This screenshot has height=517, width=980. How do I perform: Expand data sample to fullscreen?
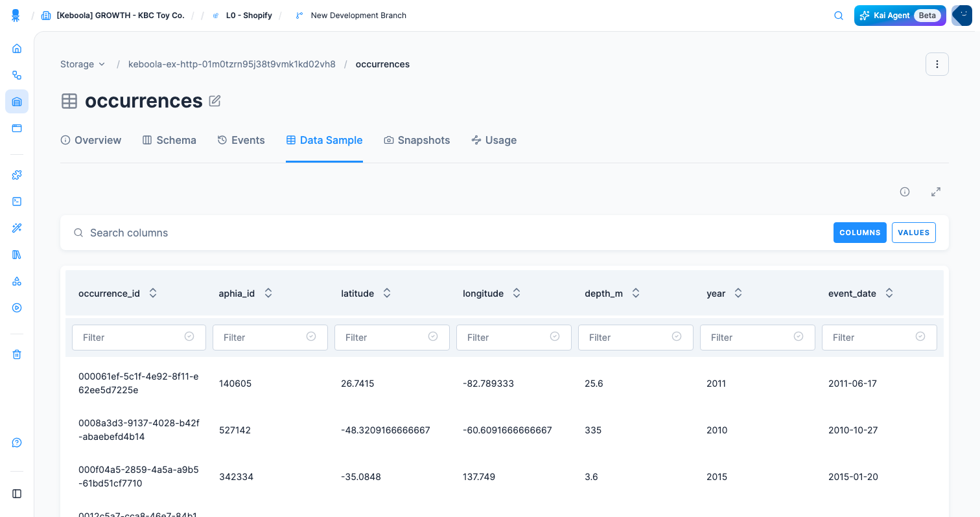tap(936, 192)
